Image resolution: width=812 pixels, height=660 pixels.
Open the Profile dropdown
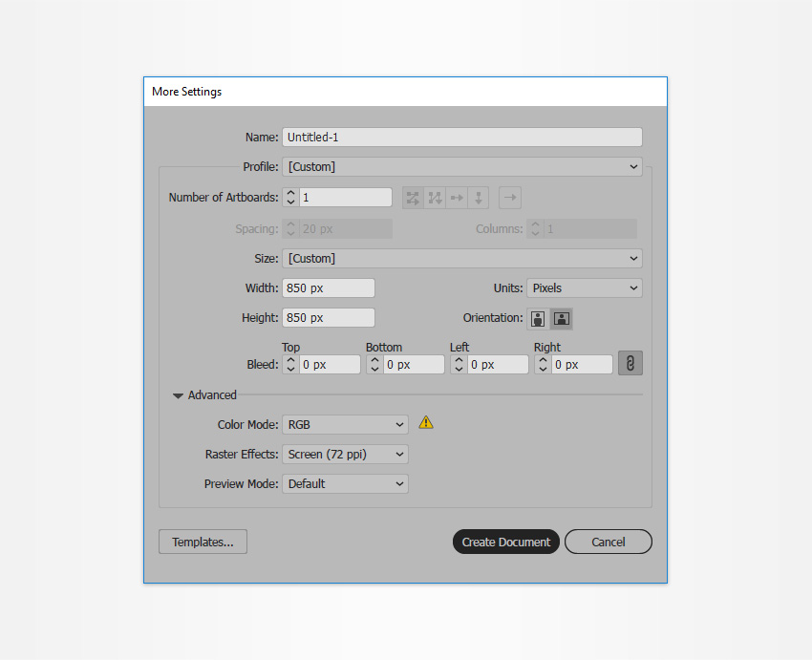point(461,167)
